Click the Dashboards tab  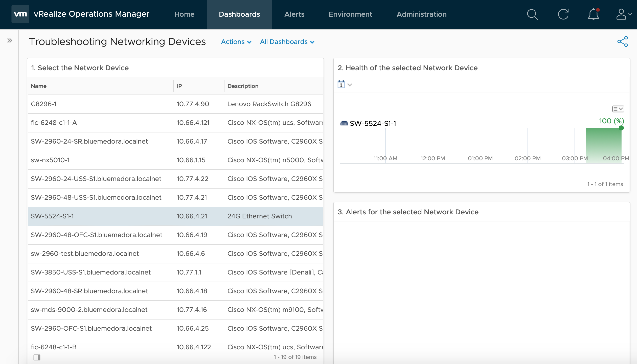(x=239, y=14)
